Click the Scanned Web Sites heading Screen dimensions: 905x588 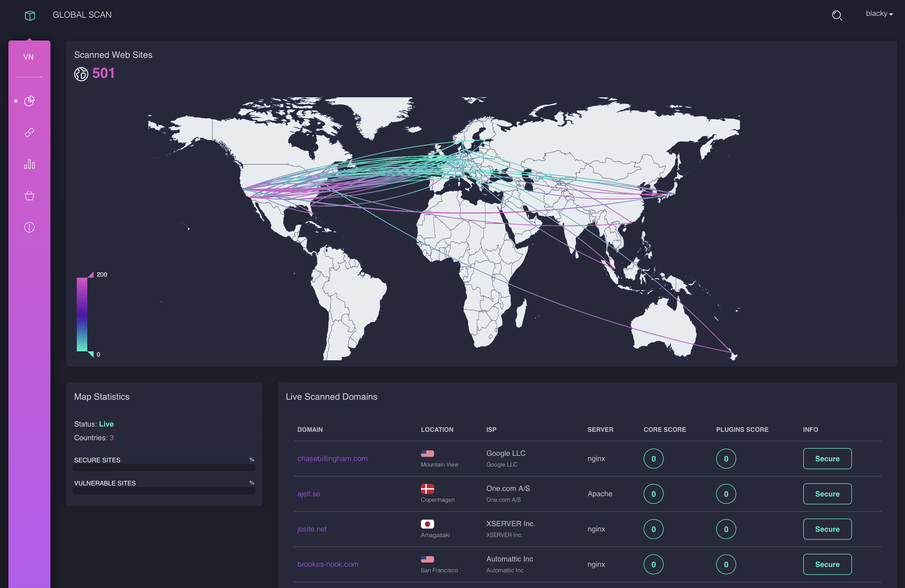tap(113, 55)
